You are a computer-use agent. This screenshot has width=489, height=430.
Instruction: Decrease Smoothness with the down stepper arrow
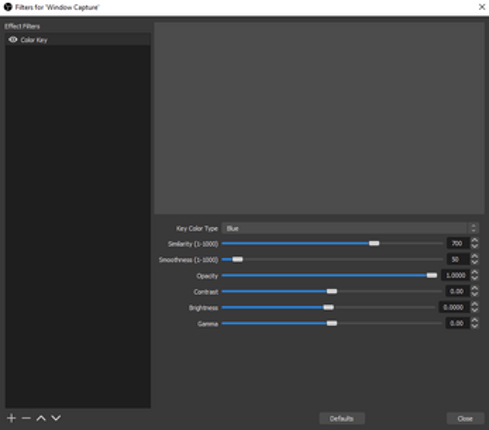(475, 262)
